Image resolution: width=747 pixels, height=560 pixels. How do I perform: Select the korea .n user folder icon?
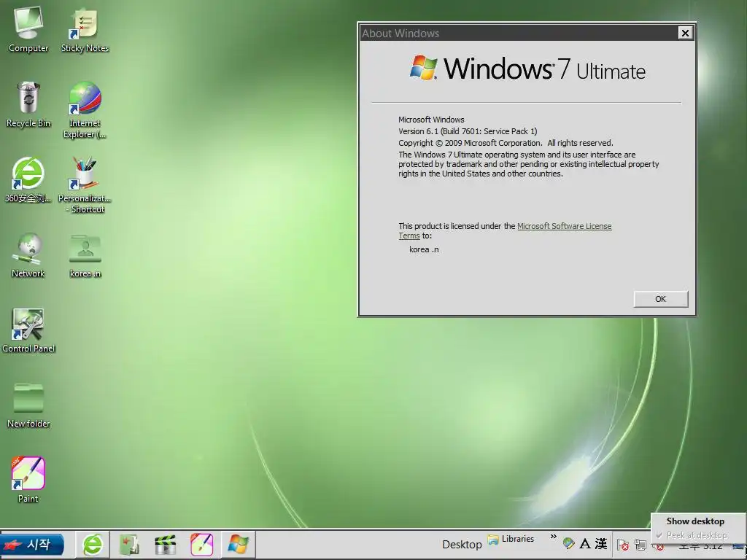[x=85, y=254]
